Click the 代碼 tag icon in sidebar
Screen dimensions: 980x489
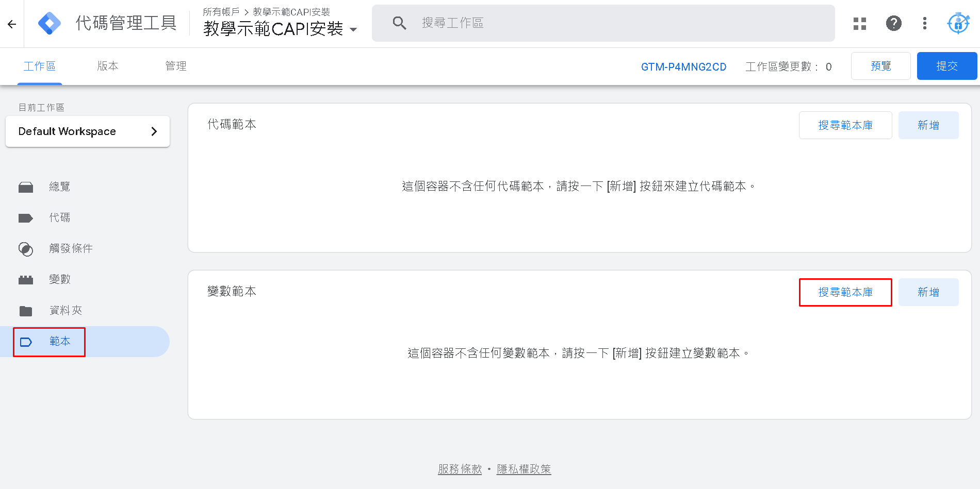point(26,218)
